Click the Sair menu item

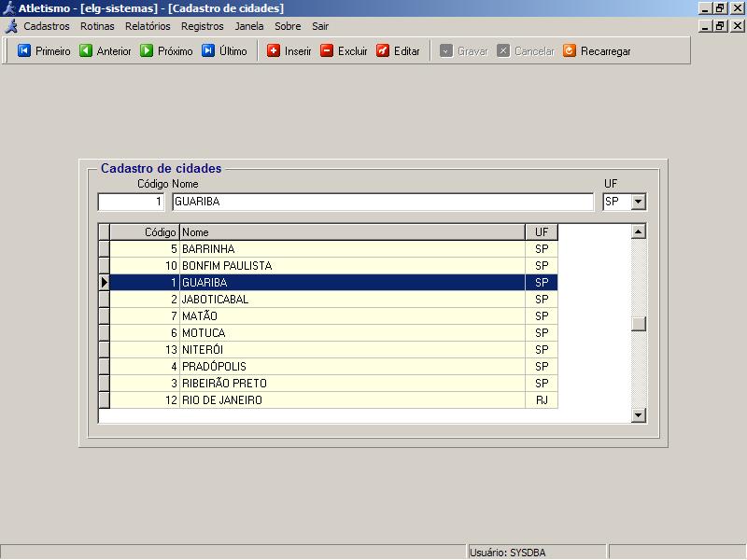pos(320,26)
